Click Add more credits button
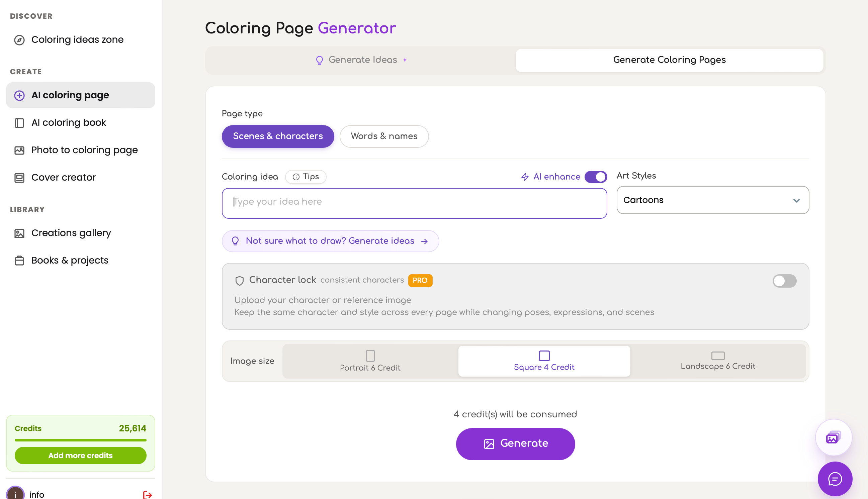Viewport: 868px width, 499px height. [80, 456]
